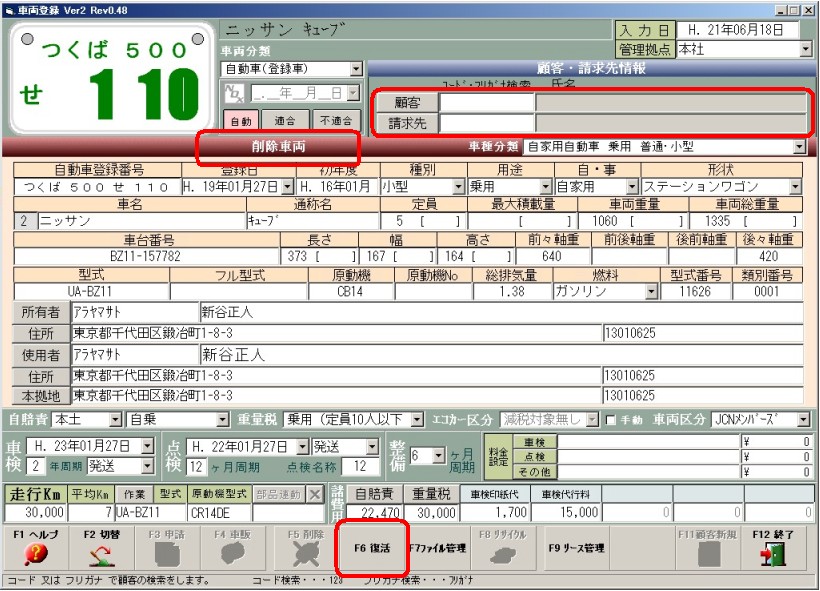Screen dimensions: 820x591
Task: Expand the 燃料 ガソリン dropdown
Action: [x=652, y=291]
